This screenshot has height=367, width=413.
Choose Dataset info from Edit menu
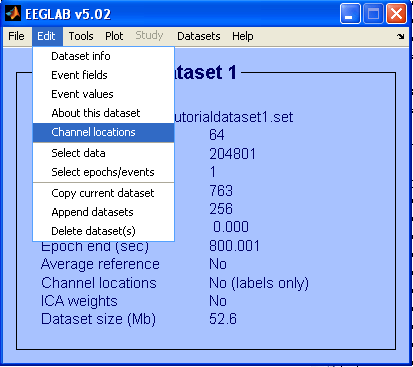(104, 56)
